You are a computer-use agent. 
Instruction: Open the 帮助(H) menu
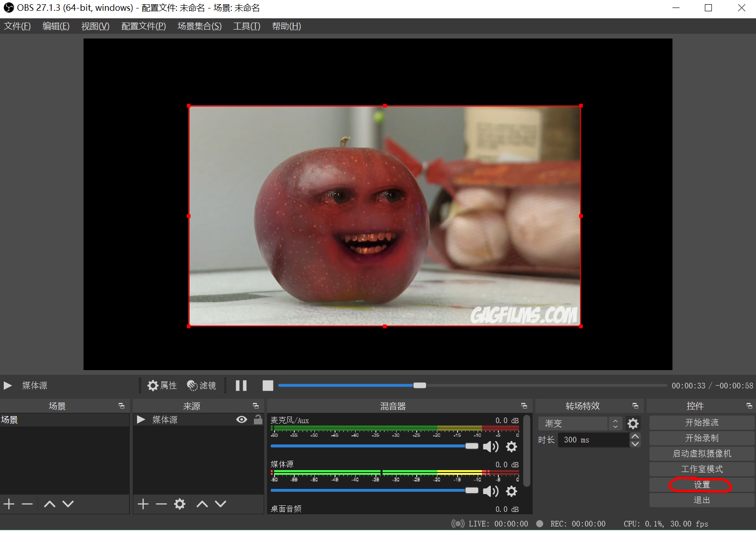pos(286,26)
